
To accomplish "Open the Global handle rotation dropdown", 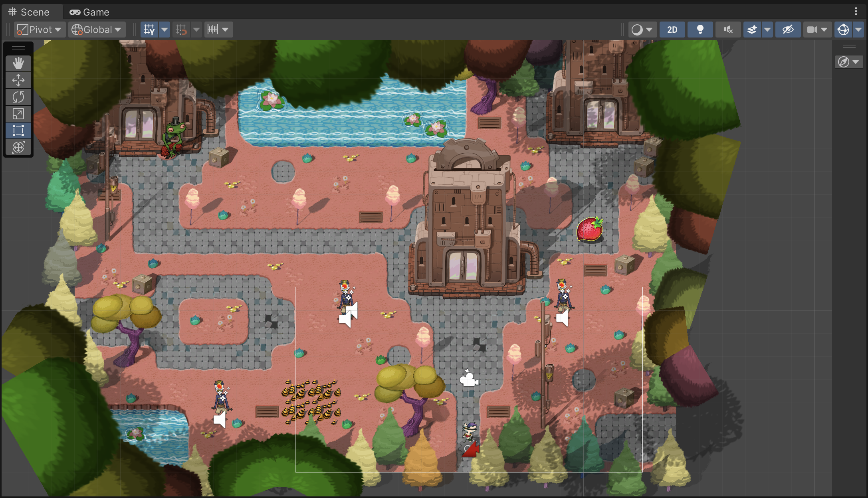I will [97, 30].
